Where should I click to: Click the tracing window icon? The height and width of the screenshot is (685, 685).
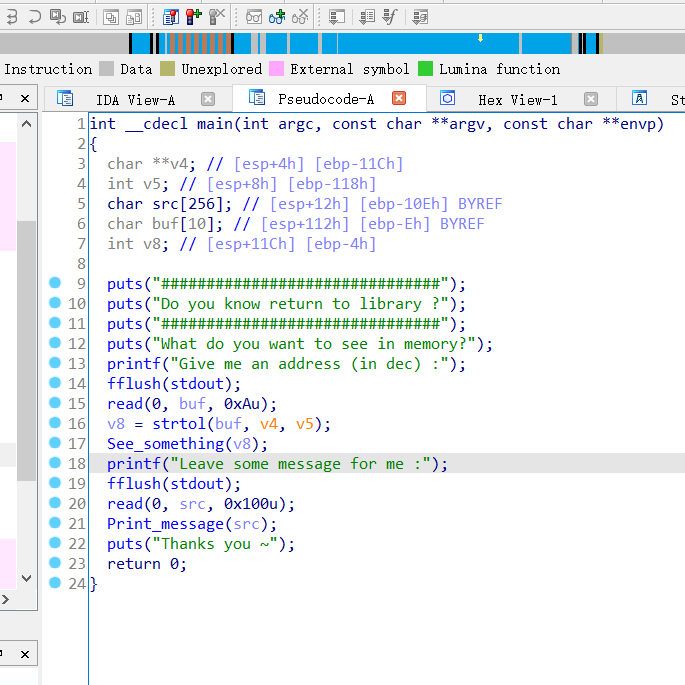pyautogui.click(x=336, y=17)
